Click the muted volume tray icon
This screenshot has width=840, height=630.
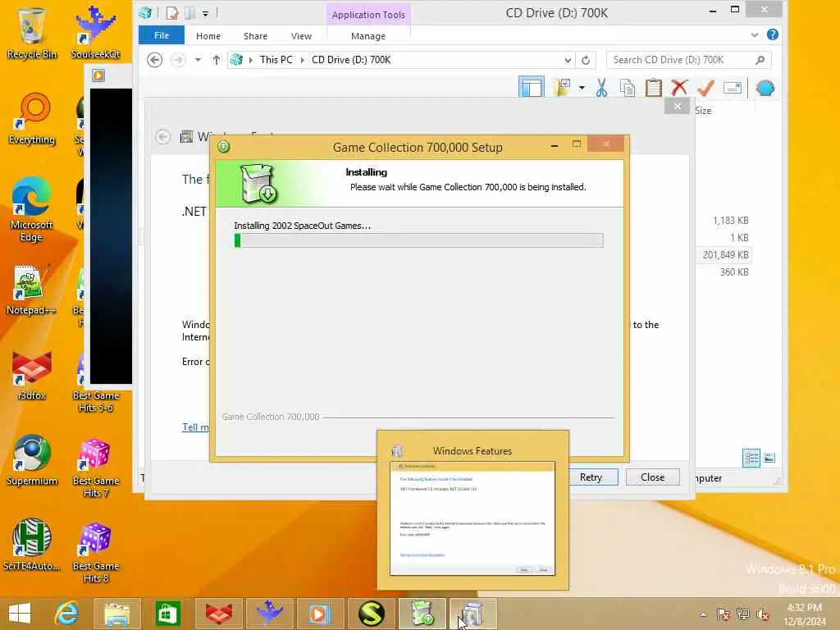tap(763, 614)
